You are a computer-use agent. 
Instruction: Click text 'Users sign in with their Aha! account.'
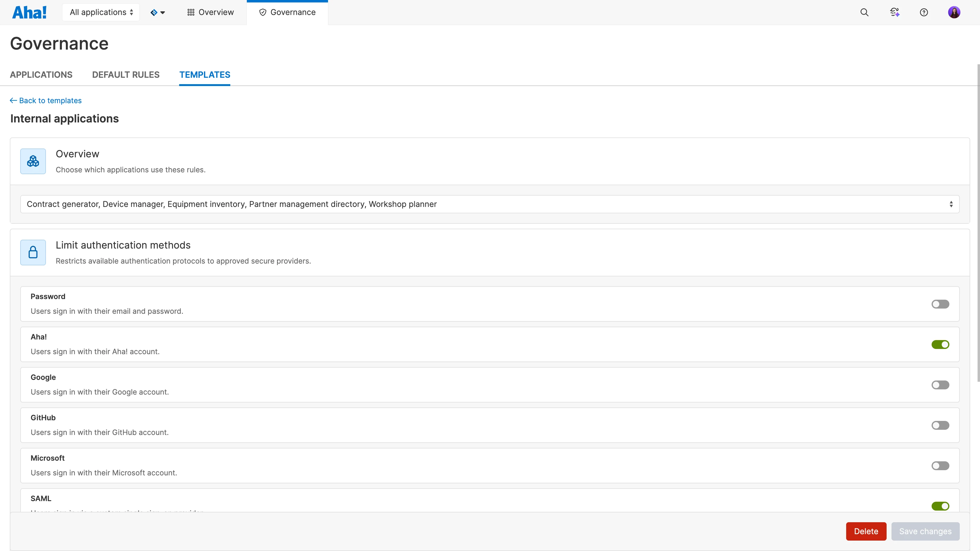(95, 352)
